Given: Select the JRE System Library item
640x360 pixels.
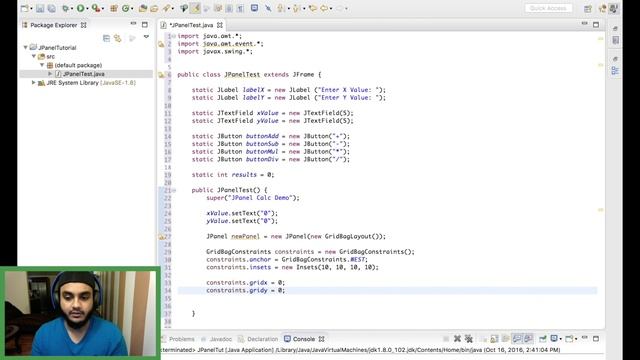Looking at the screenshot, I should tap(91, 82).
